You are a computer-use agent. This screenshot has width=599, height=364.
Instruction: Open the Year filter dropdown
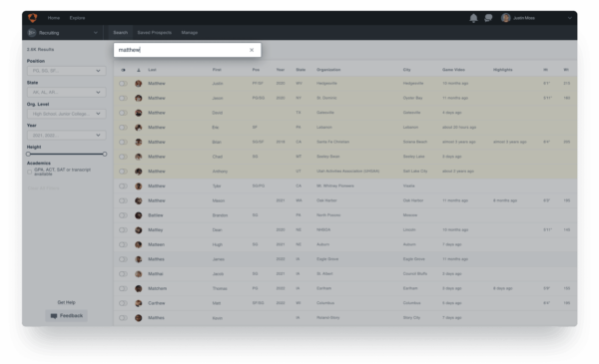tap(67, 135)
